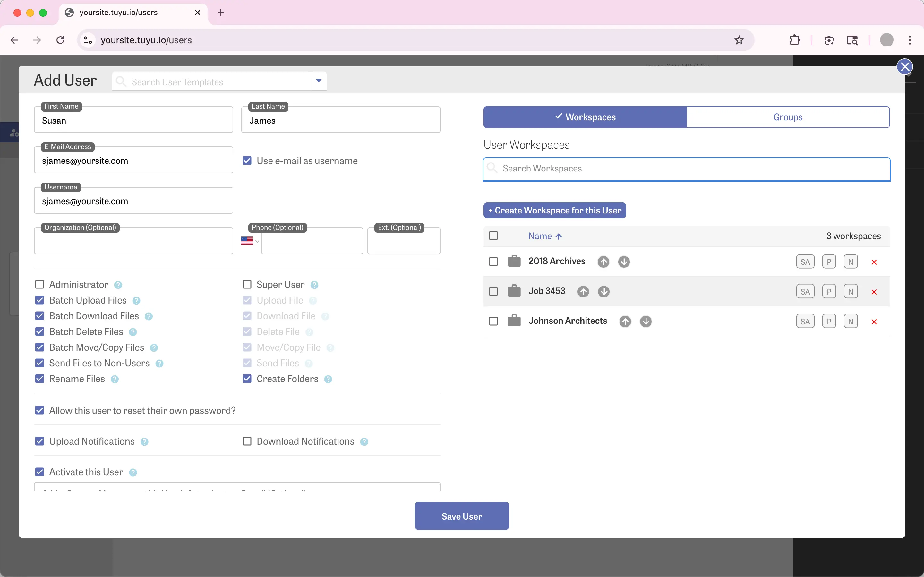
Task: Toggle P badge on Job 3453 row
Action: coord(829,292)
